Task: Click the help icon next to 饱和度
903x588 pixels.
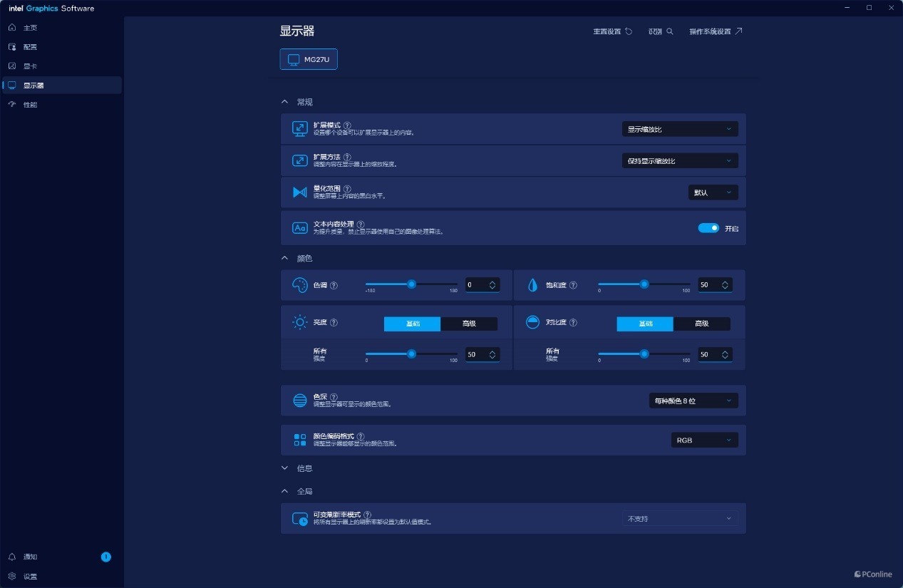Action: (x=573, y=285)
